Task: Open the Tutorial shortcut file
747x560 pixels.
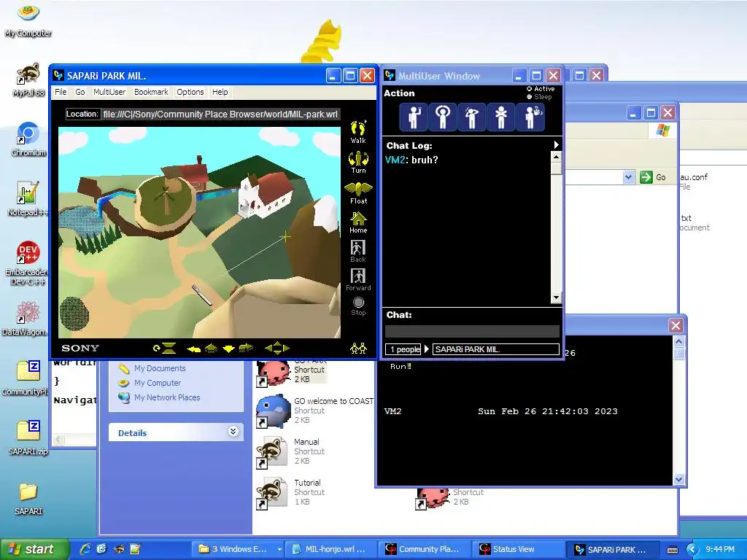Action: tap(290, 492)
